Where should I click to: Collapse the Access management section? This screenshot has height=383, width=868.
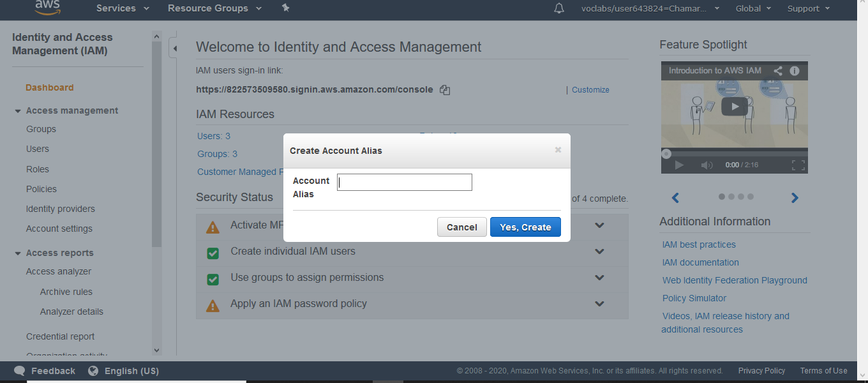[18, 111]
